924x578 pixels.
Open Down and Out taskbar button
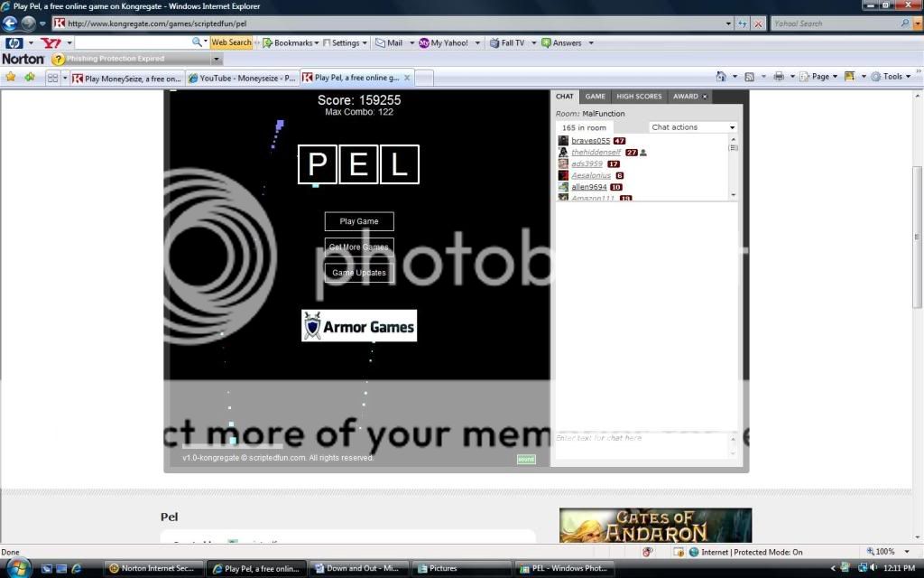click(358, 569)
